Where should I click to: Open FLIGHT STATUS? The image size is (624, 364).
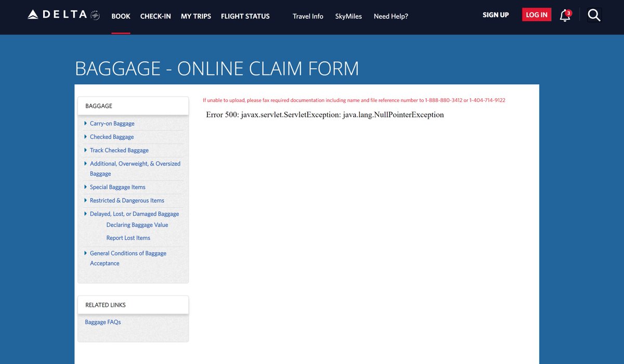(x=245, y=16)
